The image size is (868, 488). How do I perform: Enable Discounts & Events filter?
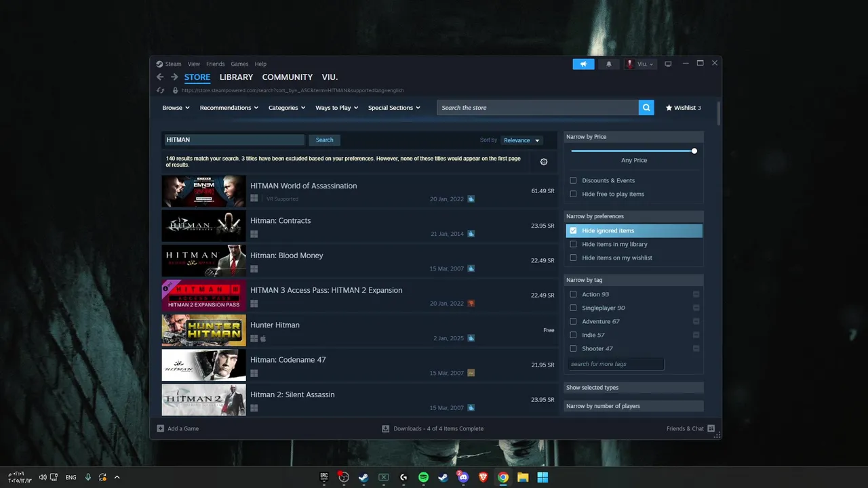[x=573, y=180]
